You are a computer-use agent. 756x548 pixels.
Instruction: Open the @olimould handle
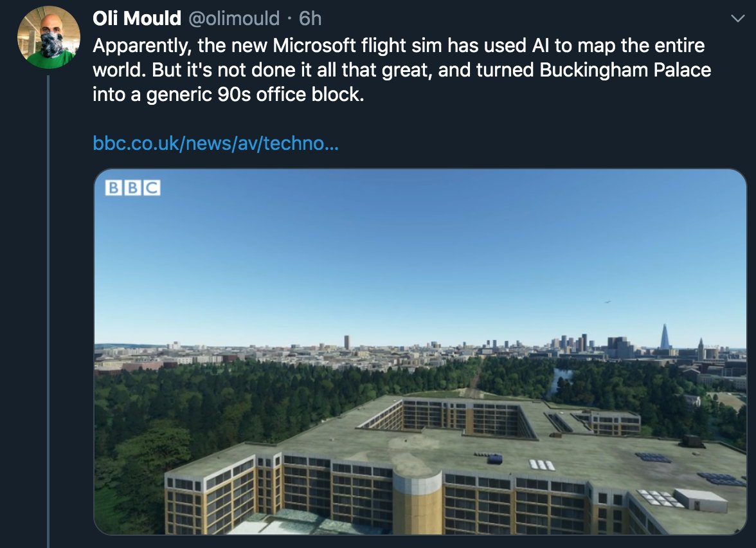[234, 18]
